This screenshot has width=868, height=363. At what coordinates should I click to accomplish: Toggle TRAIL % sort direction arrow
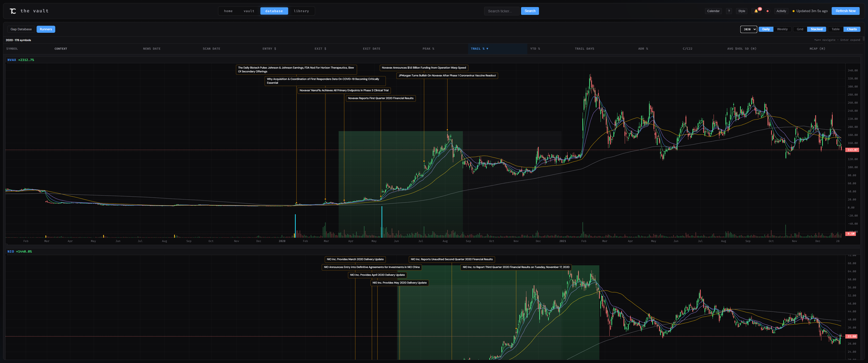coord(487,49)
